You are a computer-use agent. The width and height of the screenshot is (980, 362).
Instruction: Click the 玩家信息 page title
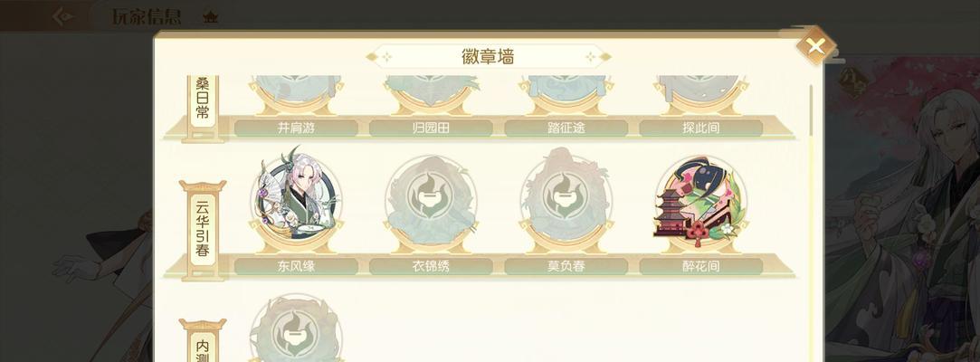point(147,17)
